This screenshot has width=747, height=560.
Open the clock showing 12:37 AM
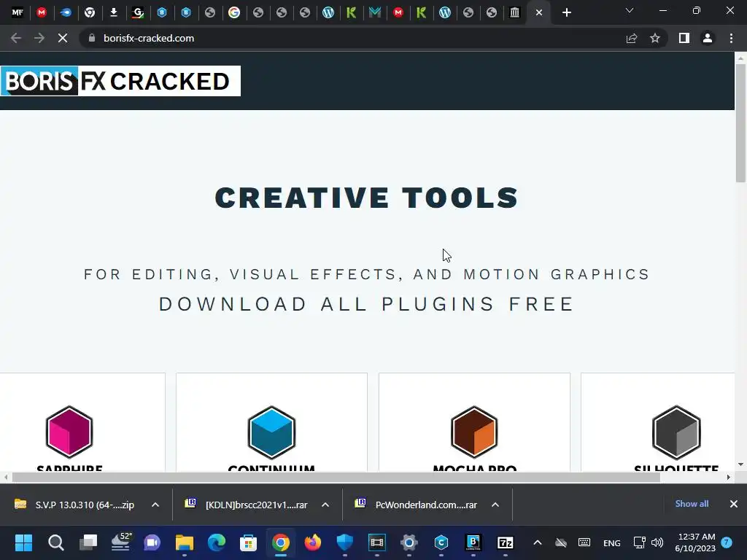click(x=695, y=542)
